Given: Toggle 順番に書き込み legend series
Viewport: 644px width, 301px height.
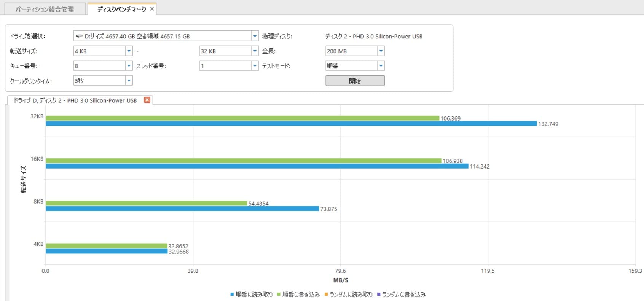Looking at the screenshot, I should [298, 295].
